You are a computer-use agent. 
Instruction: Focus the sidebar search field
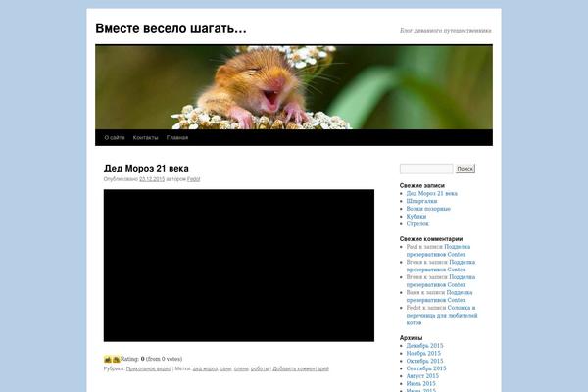click(426, 169)
